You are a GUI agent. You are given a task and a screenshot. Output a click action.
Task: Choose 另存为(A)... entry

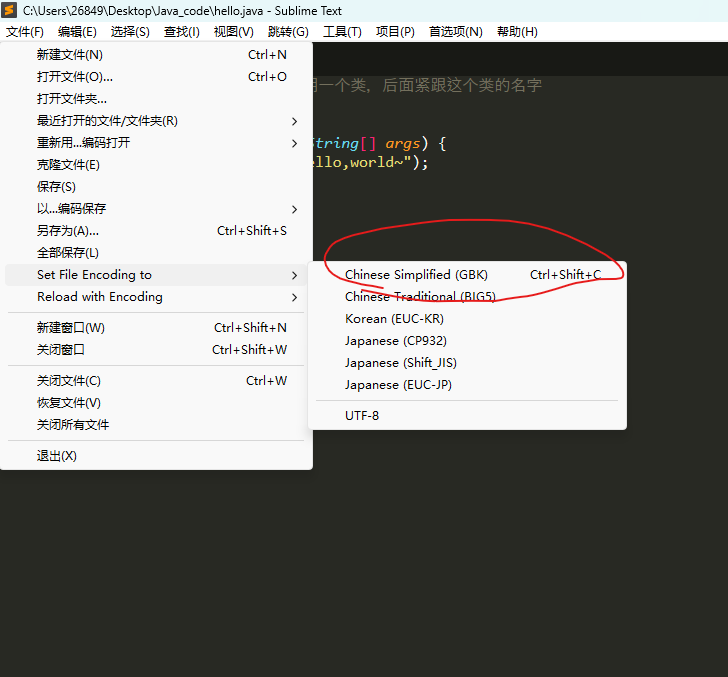(x=156, y=231)
